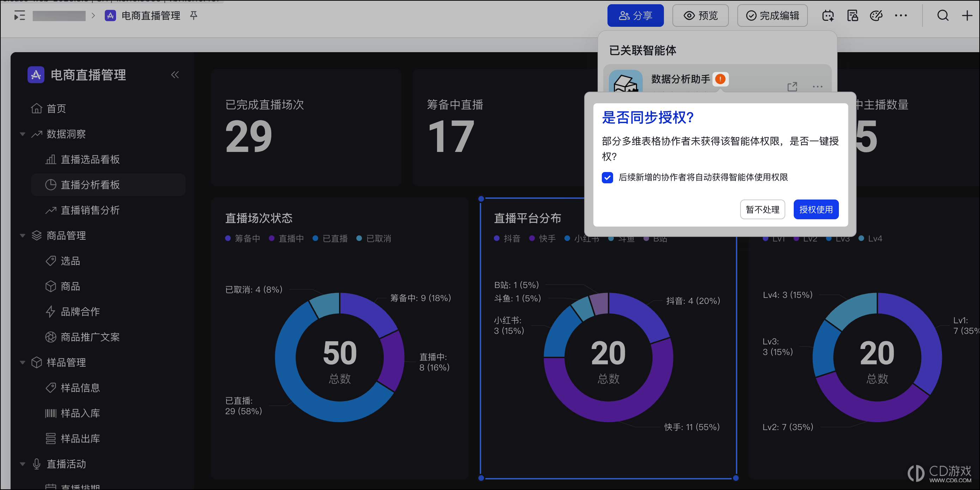980x490 pixels.
Task: Click the 分享 button
Action: [x=635, y=16]
